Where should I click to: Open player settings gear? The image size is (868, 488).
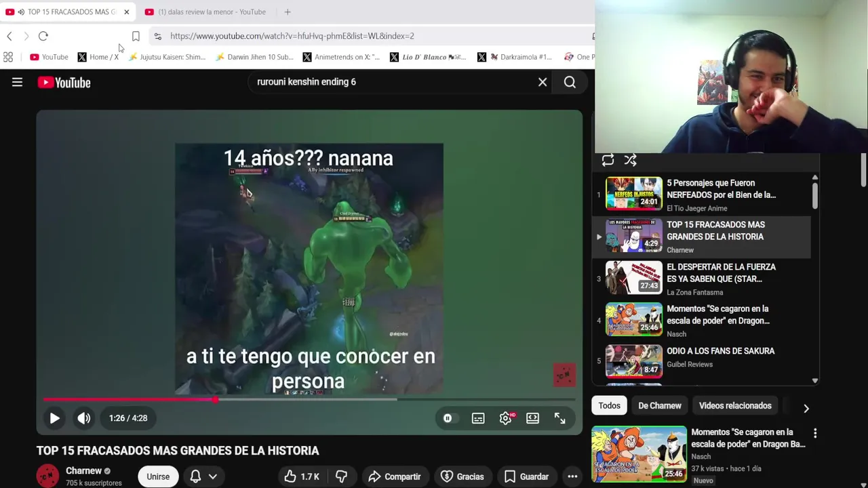point(506,418)
